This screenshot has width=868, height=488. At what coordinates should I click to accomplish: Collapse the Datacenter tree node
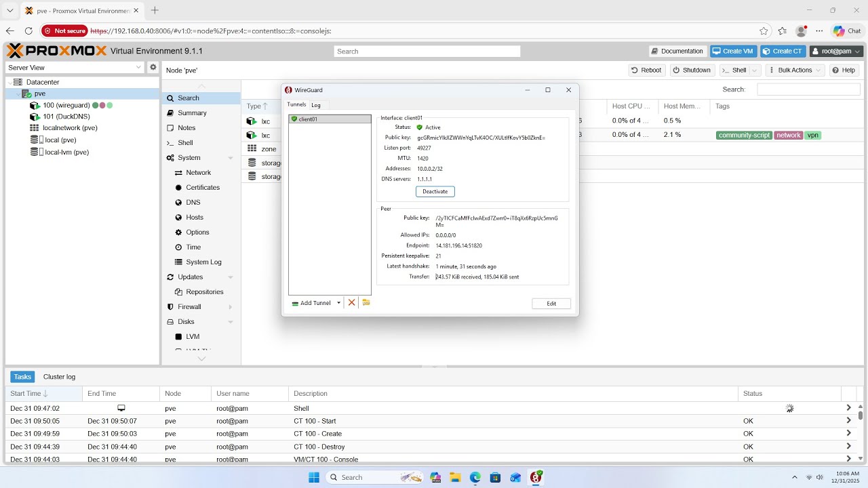9,82
